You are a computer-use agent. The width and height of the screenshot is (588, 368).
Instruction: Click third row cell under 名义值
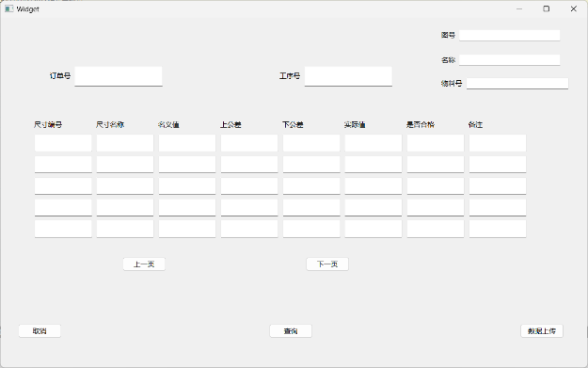click(x=187, y=186)
